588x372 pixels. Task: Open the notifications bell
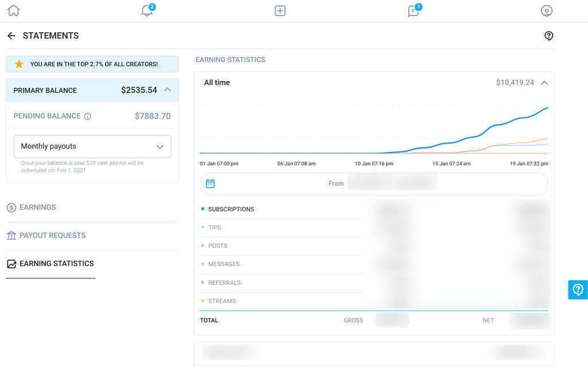(147, 10)
